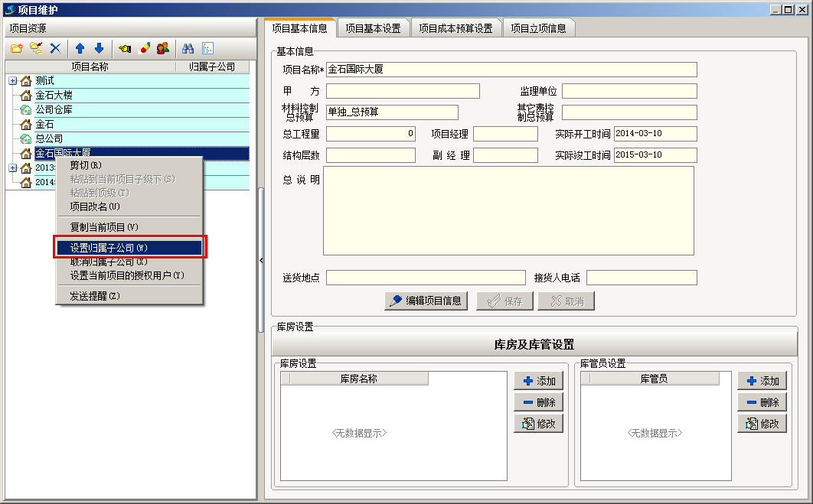Click 添加 under 库管员设置

click(762, 379)
